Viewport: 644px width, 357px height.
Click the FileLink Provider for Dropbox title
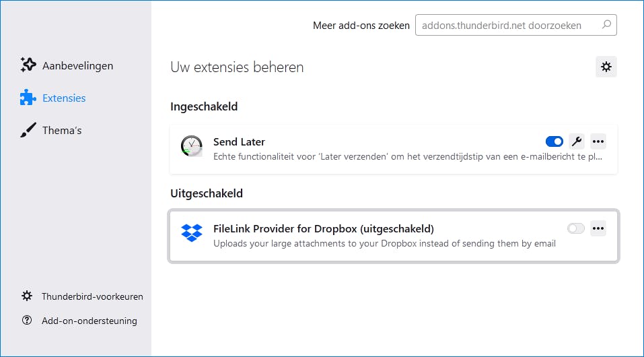click(323, 228)
